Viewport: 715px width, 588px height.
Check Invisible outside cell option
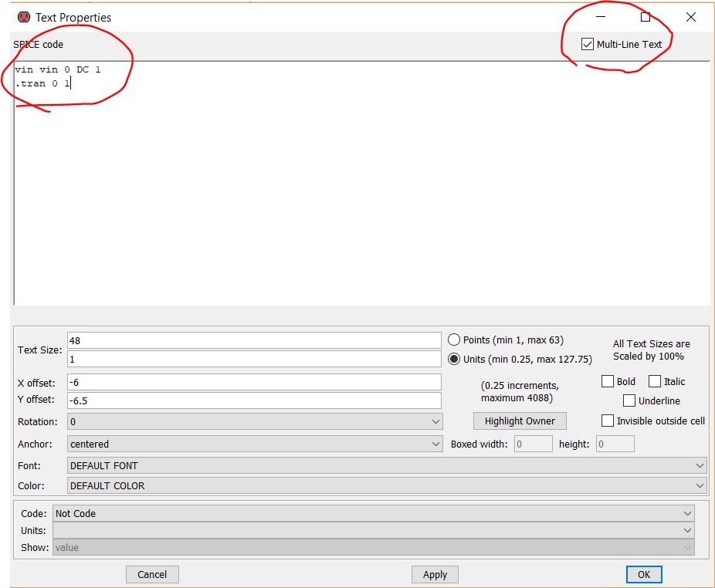tap(608, 421)
